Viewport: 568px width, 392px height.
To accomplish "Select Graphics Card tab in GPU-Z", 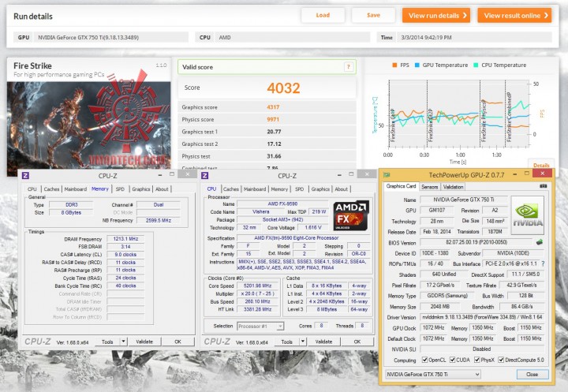I will [401, 186].
